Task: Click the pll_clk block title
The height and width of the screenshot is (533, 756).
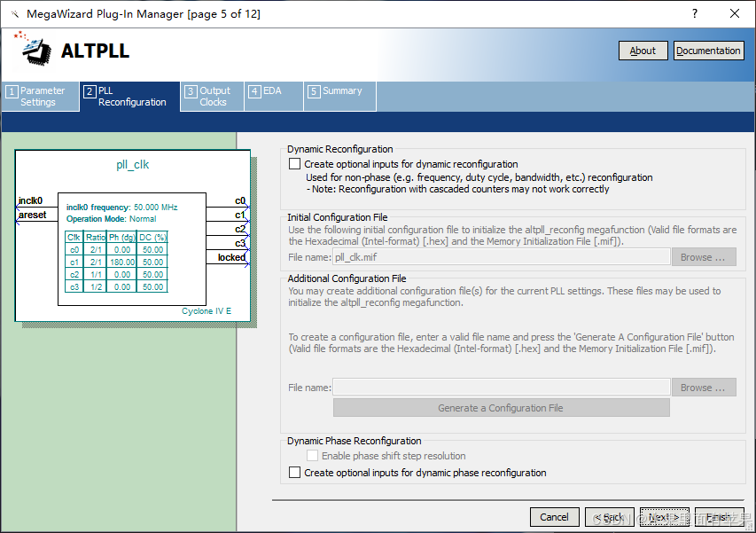Action: [133, 164]
